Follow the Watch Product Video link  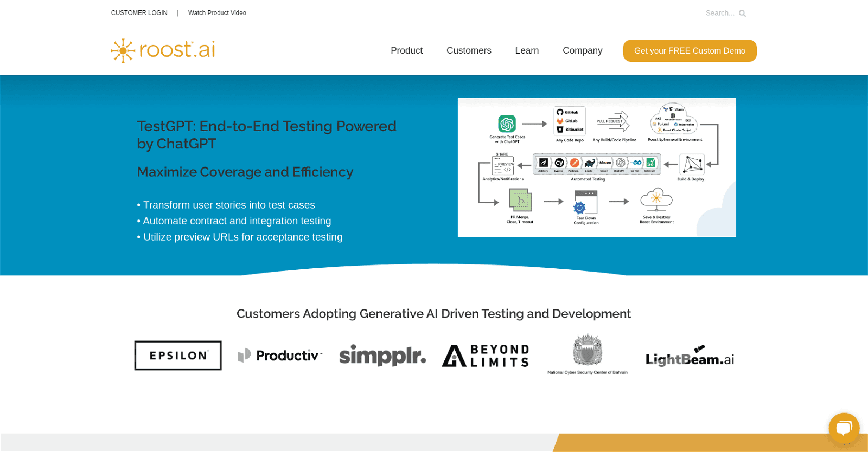217,13
